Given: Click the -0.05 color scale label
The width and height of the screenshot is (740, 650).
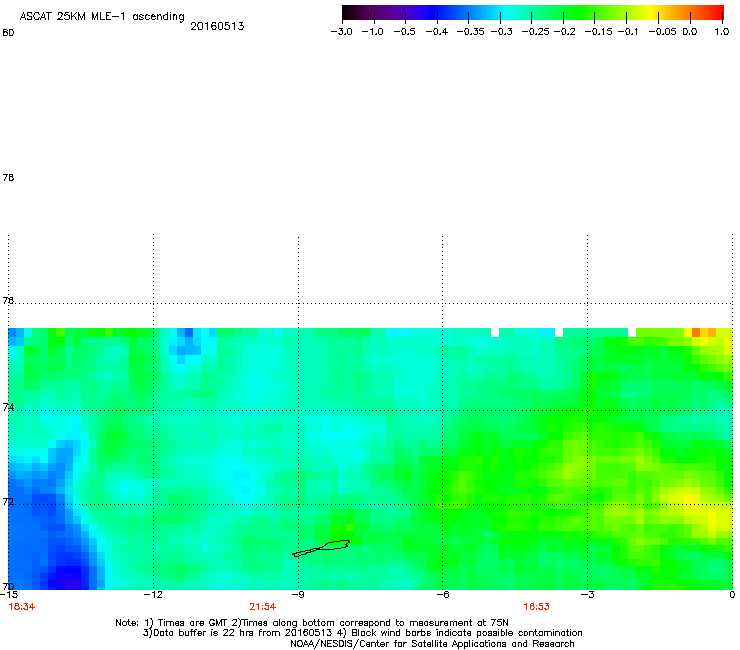Looking at the screenshot, I should pos(662,32).
